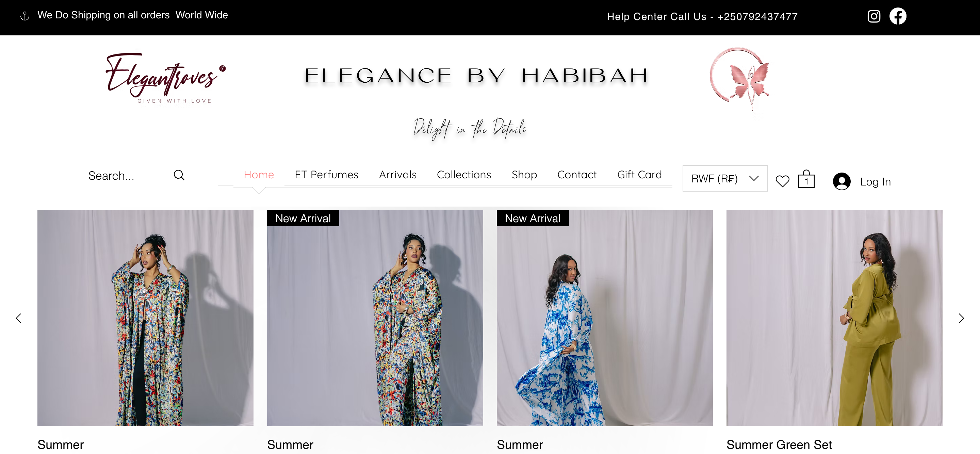The width and height of the screenshot is (980, 454).
Task: Open the Summer Green Set product image
Action: [x=834, y=318]
